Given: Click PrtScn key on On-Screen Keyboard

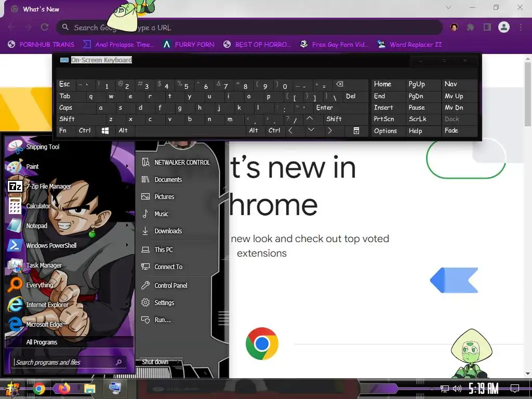Looking at the screenshot, I should 388,119.
